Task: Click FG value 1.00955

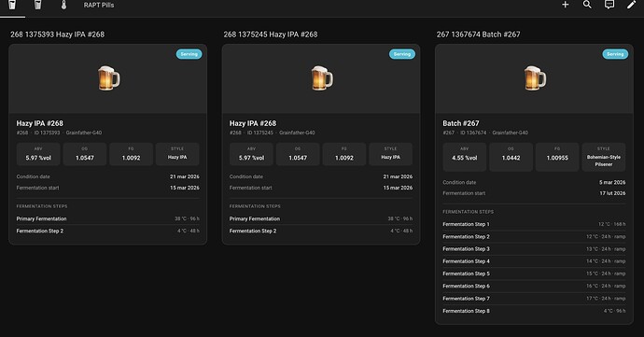Action: 557,158
